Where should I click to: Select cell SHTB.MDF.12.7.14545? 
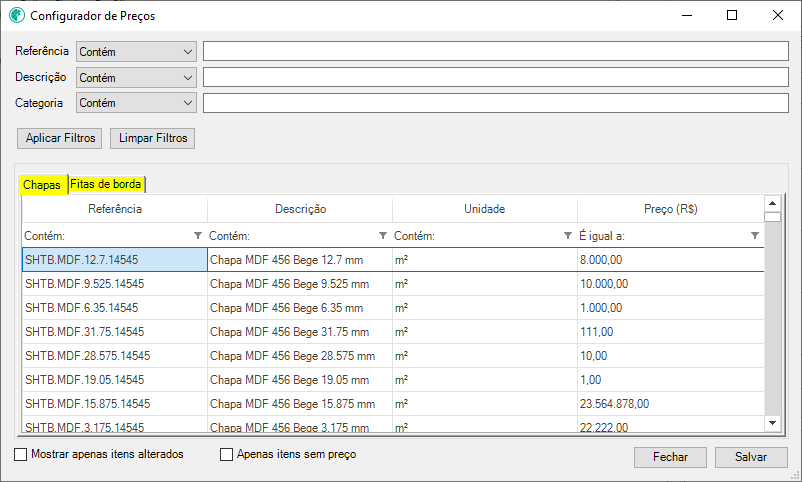115,260
